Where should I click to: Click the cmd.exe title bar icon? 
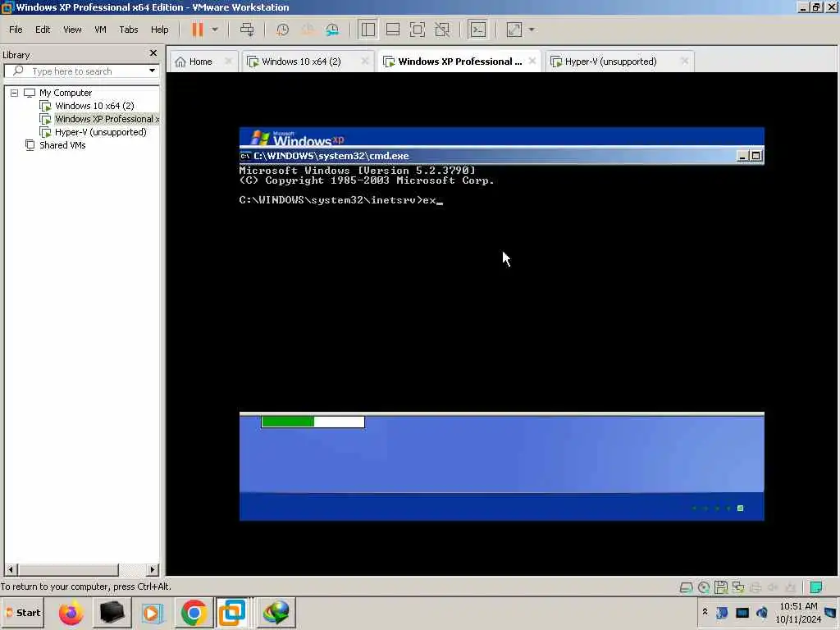pyautogui.click(x=245, y=156)
